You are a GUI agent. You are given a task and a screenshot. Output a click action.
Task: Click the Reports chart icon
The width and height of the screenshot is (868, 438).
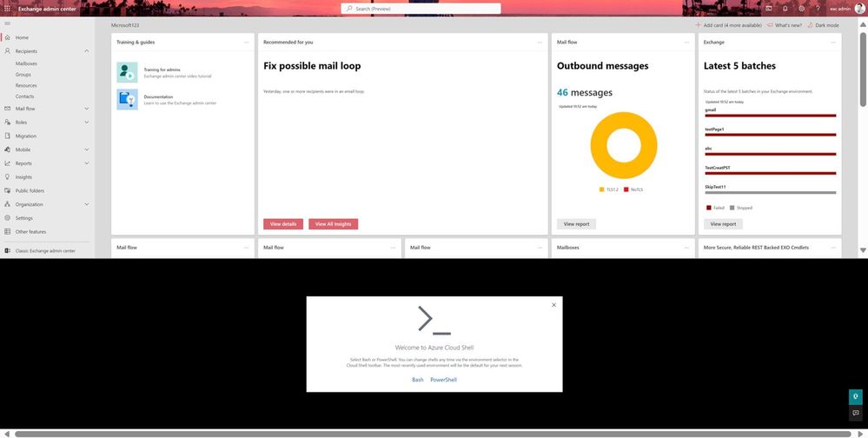[x=7, y=163]
